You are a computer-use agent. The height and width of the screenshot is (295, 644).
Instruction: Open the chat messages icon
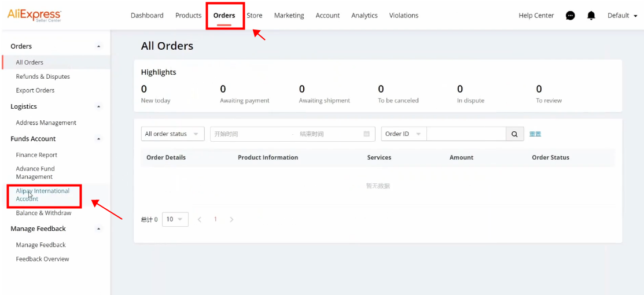(570, 16)
